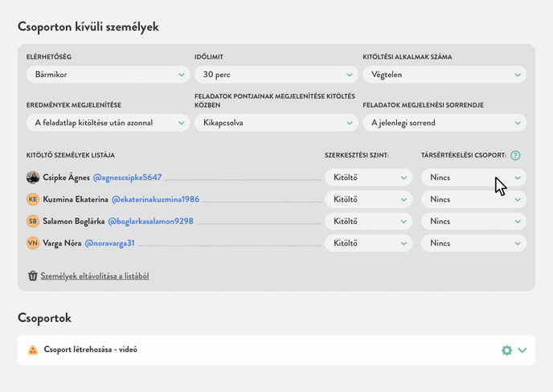Expand the Csoport létrehozása - videó group chevron
This screenshot has width=553, height=392.
tap(522, 350)
